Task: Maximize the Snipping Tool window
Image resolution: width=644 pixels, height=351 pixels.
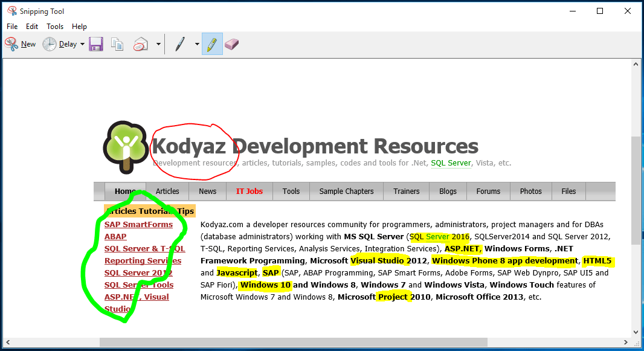Action: click(x=600, y=11)
